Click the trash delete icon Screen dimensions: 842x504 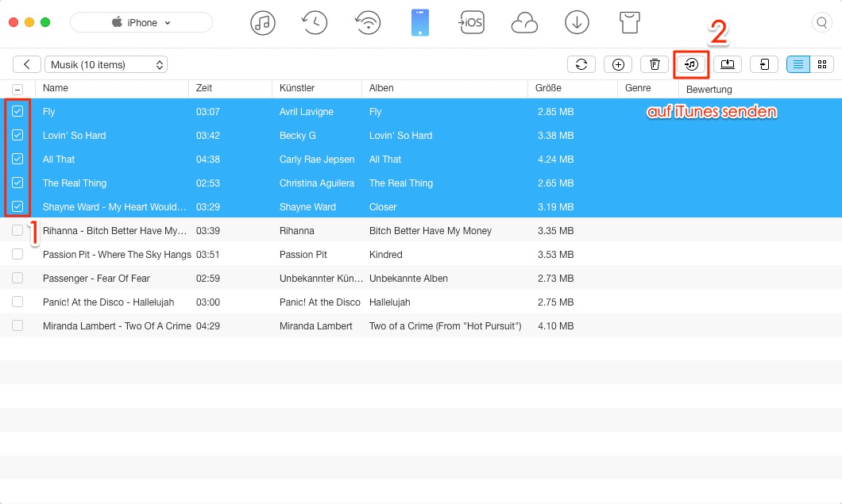(655, 64)
